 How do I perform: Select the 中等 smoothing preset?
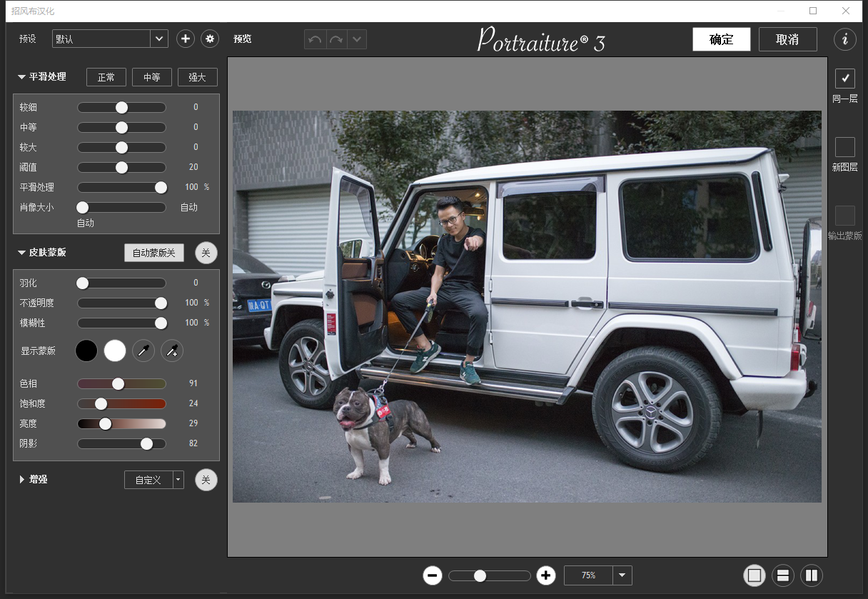pyautogui.click(x=152, y=77)
